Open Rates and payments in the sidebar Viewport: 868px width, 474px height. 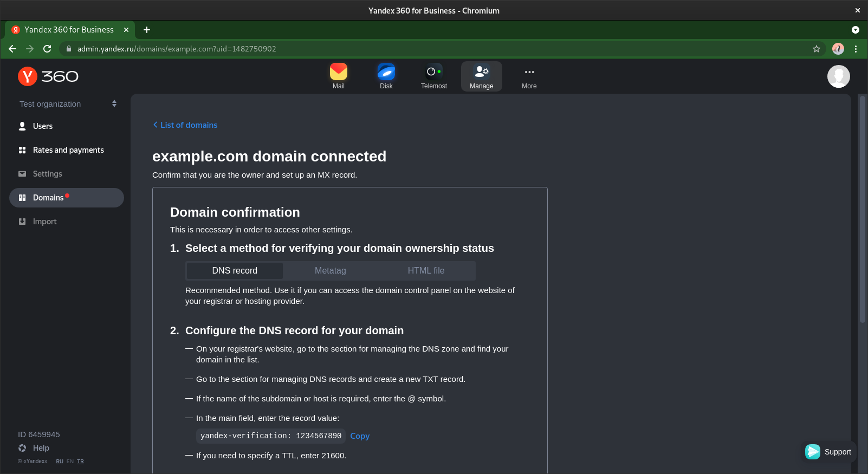[x=67, y=150]
